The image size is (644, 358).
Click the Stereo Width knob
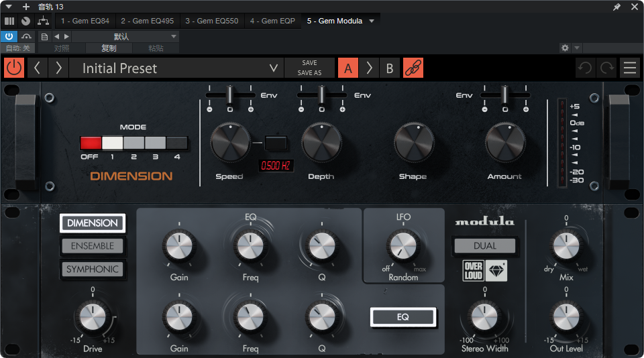pos(484,317)
